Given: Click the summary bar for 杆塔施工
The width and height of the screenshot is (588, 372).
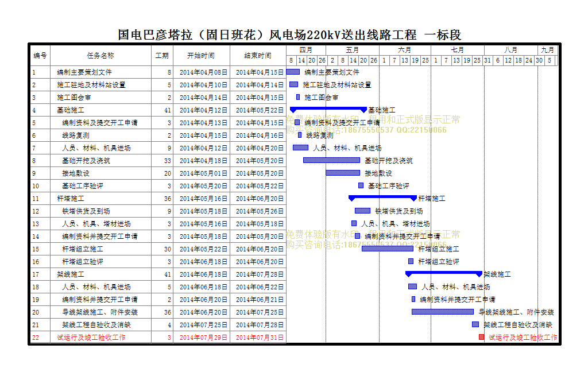Looking at the screenshot, I should [x=382, y=197].
